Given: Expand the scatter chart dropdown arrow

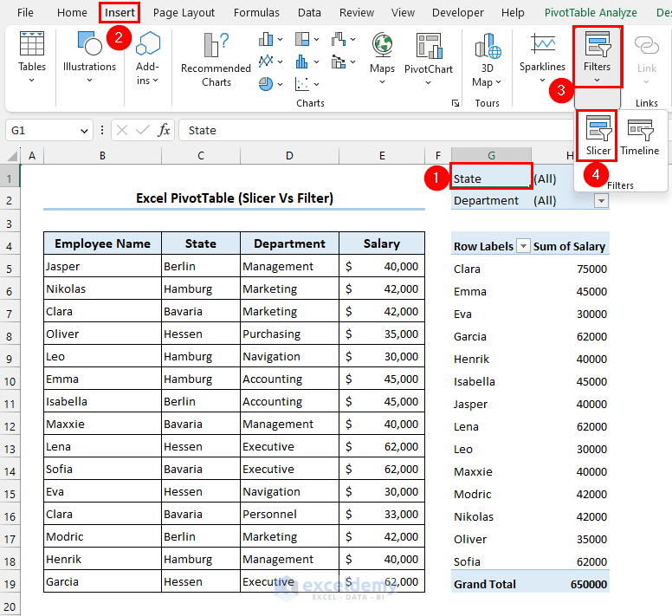Looking at the screenshot, I should pyautogui.click(x=317, y=84).
